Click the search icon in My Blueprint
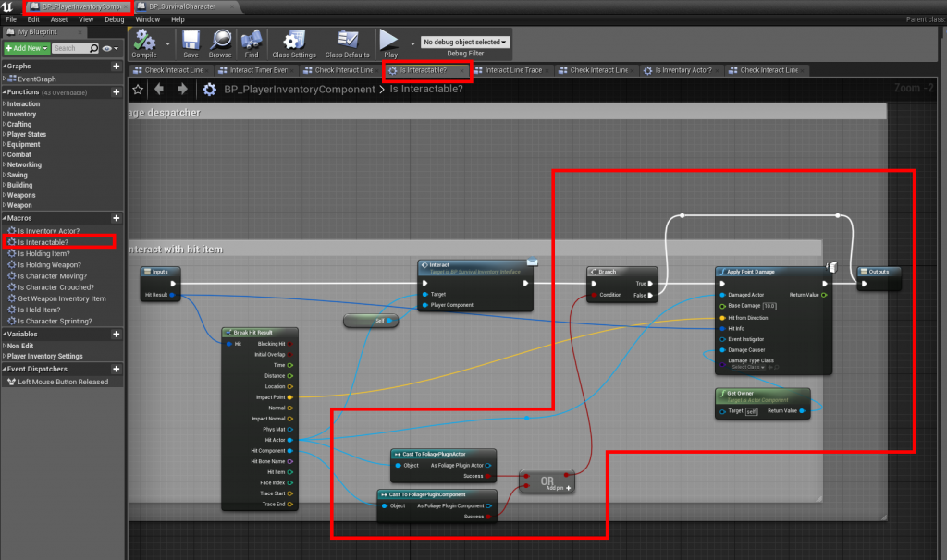This screenshot has height=560, width=947. click(93, 48)
